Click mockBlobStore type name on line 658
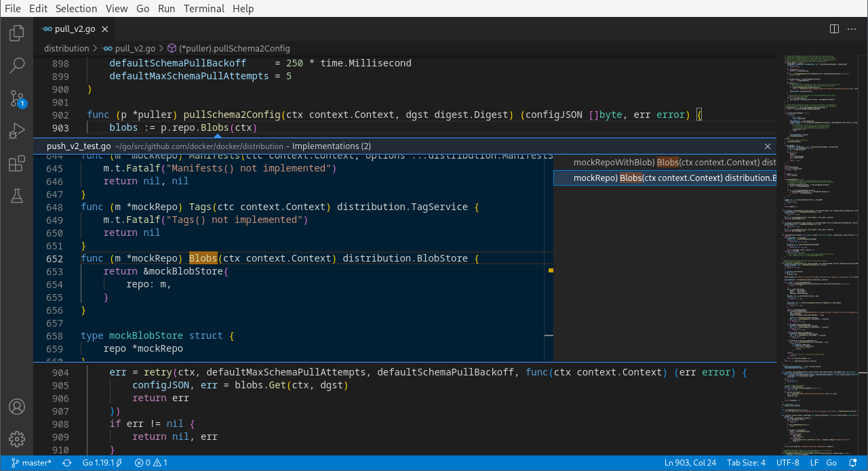Screen dimensions: 868x471 146,335
